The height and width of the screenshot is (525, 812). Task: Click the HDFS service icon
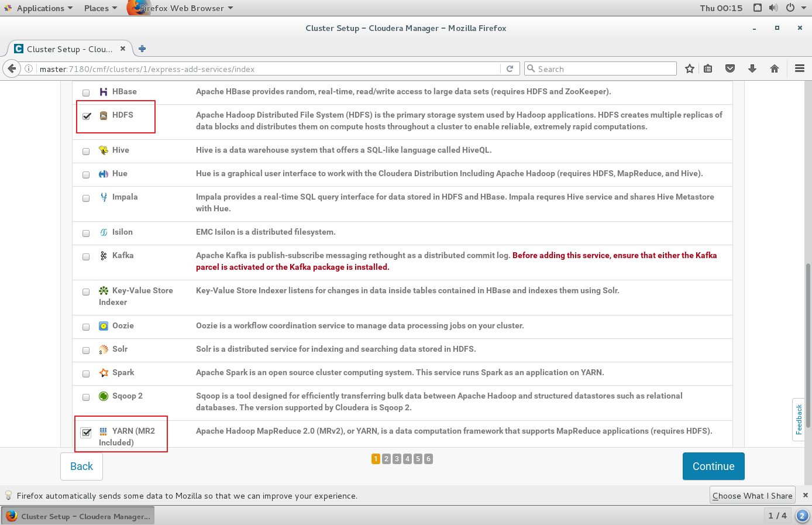[104, 115]
